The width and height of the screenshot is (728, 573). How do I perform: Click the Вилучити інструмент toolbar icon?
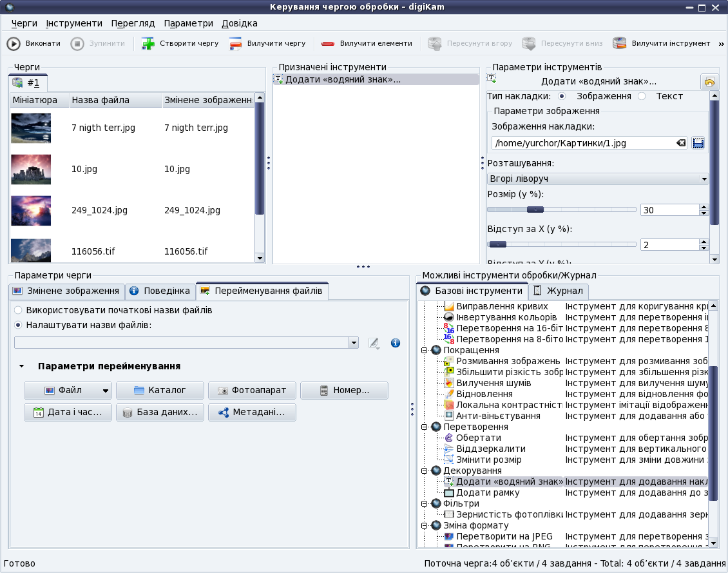point(620,44)
